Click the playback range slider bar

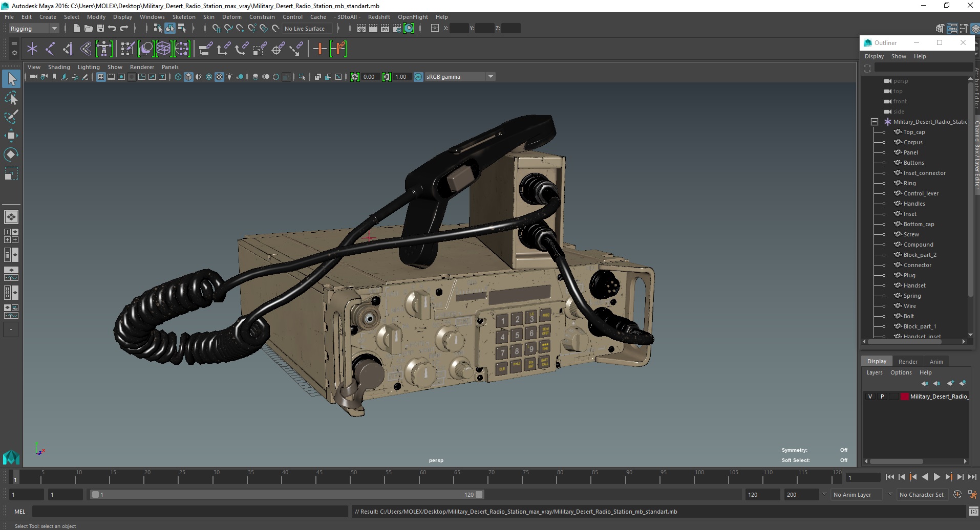287,495
